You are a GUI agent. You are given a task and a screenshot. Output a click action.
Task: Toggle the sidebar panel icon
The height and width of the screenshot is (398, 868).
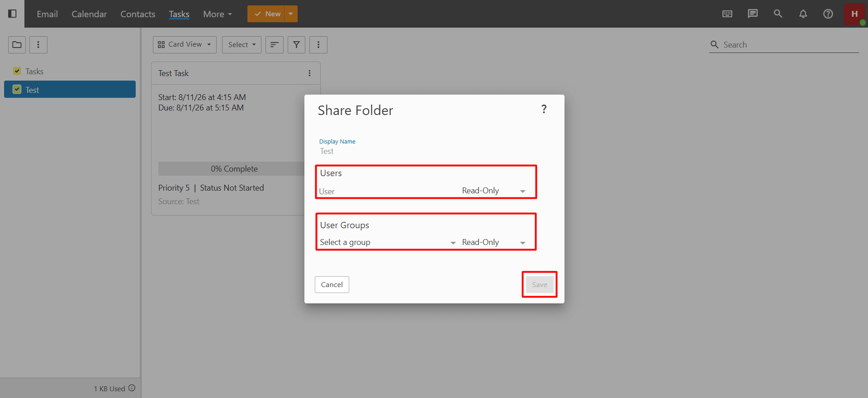pos(13,14)
